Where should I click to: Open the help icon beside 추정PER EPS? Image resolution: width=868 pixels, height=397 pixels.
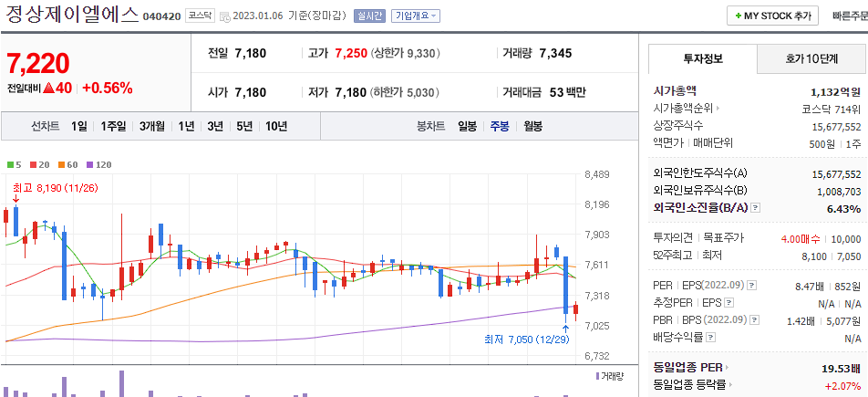[x=729, y=303]
